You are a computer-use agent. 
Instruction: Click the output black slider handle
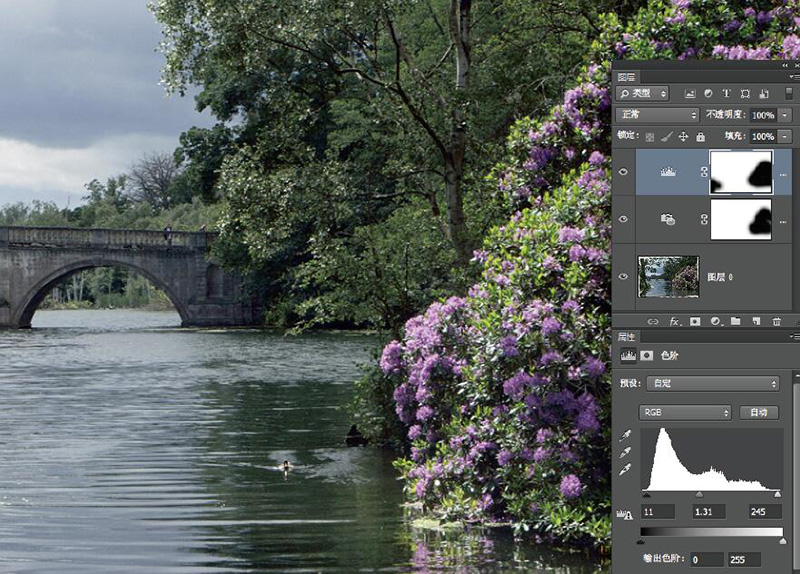641,541
